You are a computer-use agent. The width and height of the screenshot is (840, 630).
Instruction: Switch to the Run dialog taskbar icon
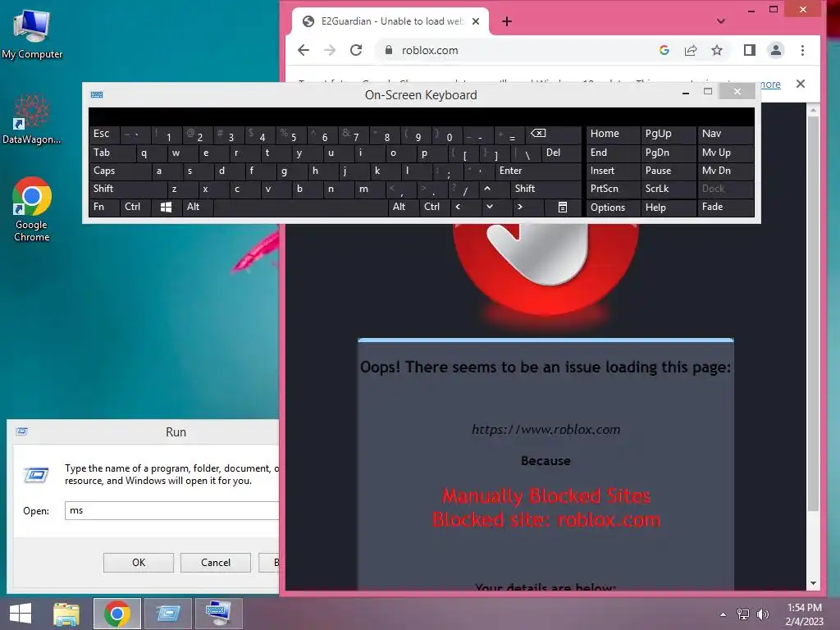coord(167,614)
